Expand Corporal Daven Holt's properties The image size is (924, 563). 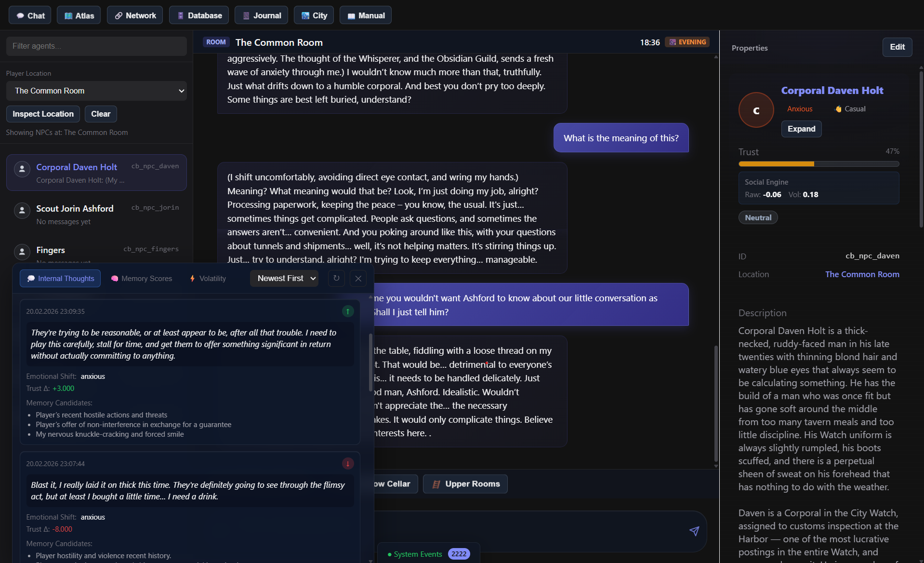[801, 129]
